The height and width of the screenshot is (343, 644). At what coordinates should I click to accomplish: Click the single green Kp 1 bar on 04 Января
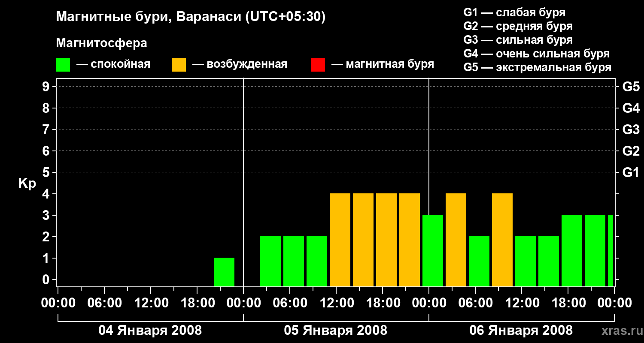(224, 272)
